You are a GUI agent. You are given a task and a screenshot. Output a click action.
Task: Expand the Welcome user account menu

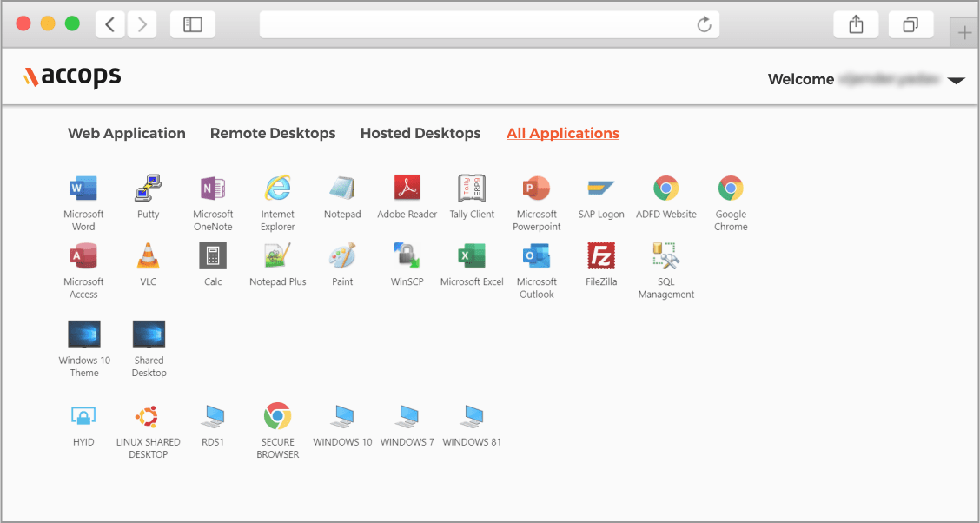956,80
